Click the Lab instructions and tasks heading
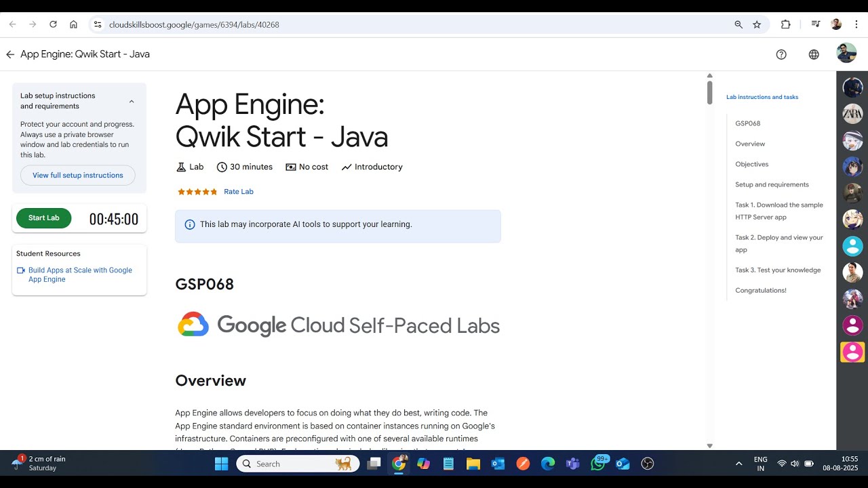 pos(762,97)
